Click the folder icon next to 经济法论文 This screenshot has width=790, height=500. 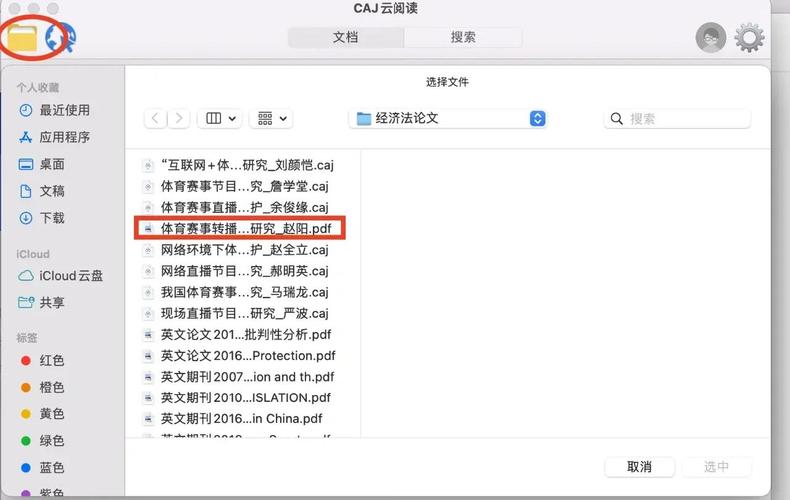tap(364, 118)
